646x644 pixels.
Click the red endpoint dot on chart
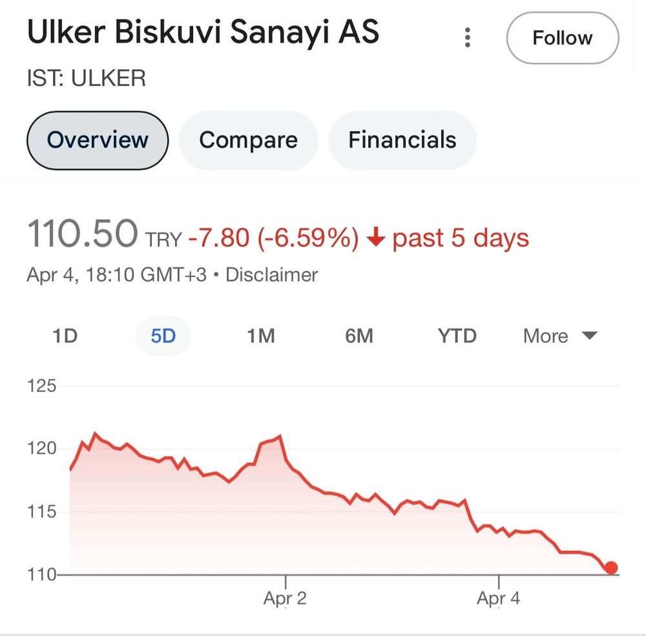click(x=611, y=568)
